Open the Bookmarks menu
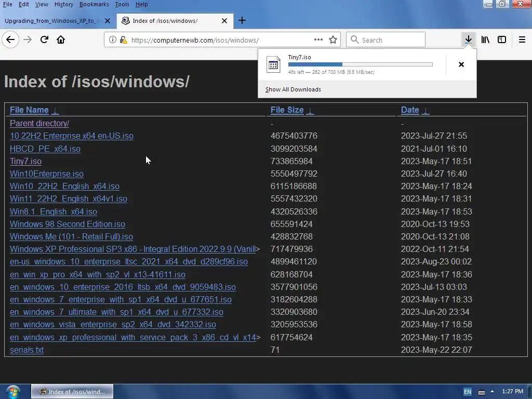 pos(94,4)
